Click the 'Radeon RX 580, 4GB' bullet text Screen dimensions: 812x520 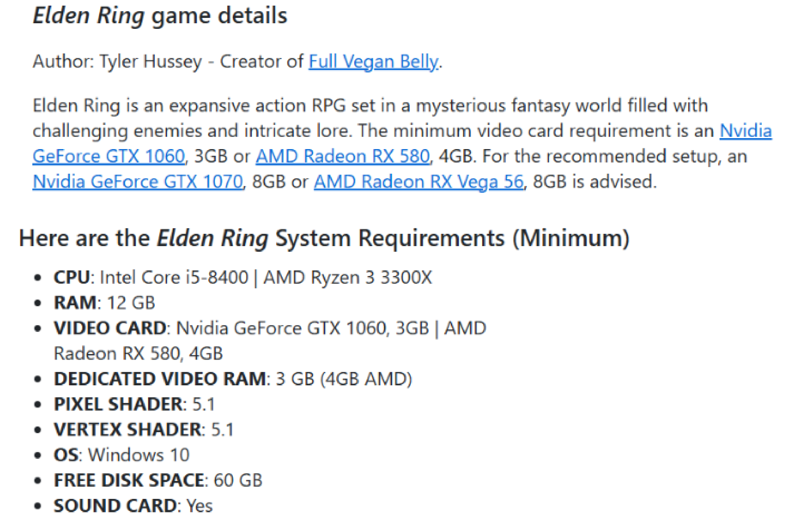pyautogui.click(x=138, y=354)
